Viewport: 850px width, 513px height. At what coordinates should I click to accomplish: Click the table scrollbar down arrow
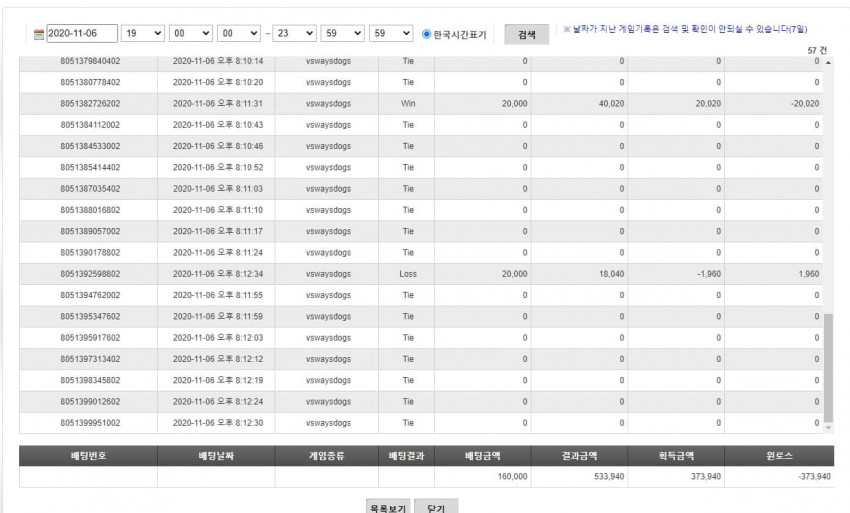(x=828, y=428)
